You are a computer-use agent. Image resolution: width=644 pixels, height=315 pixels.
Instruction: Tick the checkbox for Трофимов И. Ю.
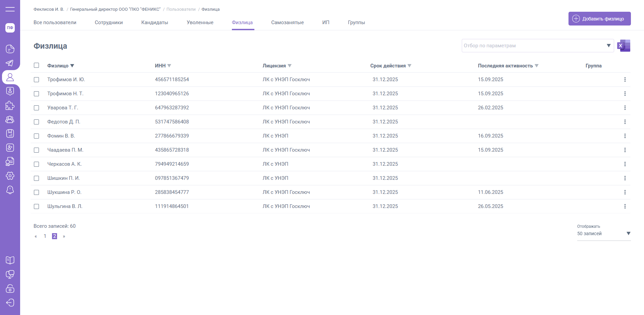(x=37, y=80)
